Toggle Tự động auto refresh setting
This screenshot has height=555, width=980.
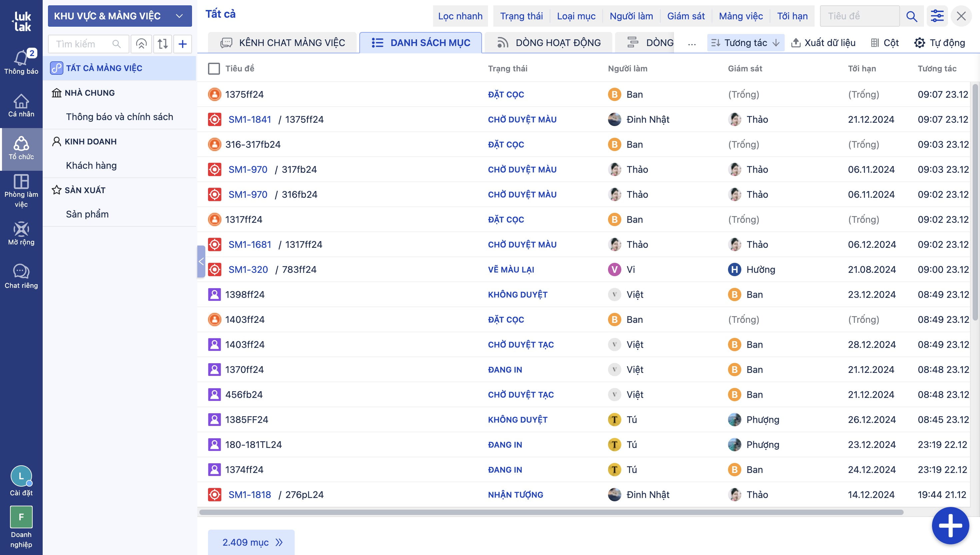[x=939, y=43]
